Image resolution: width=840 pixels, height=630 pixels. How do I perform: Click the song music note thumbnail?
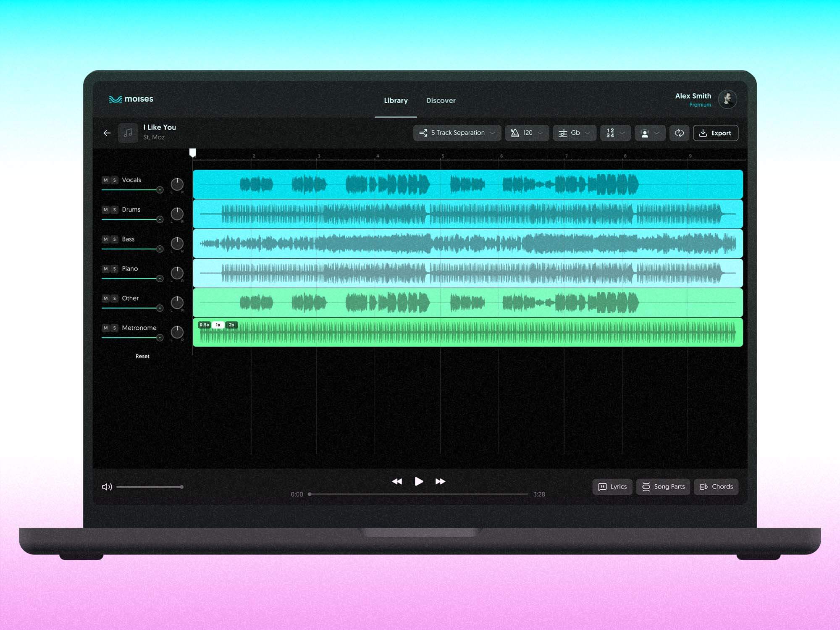pyautogui.click(x=128, y=133)
